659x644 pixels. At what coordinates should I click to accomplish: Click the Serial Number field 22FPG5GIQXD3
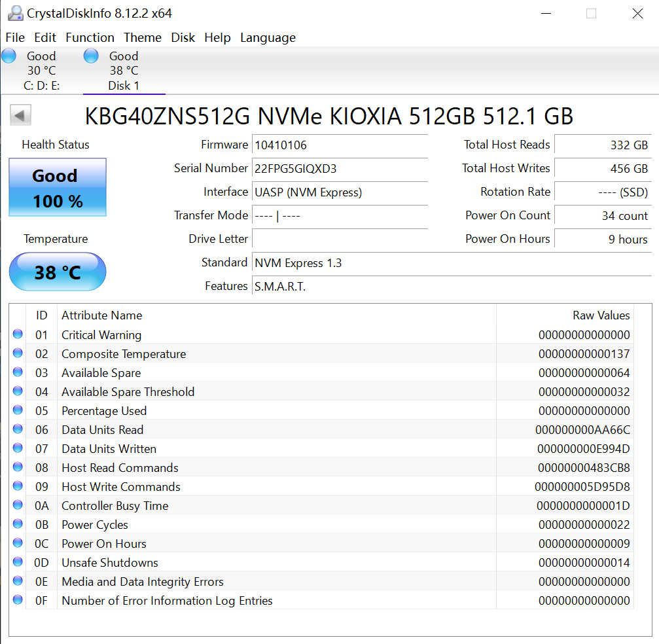tap(340, 169)
